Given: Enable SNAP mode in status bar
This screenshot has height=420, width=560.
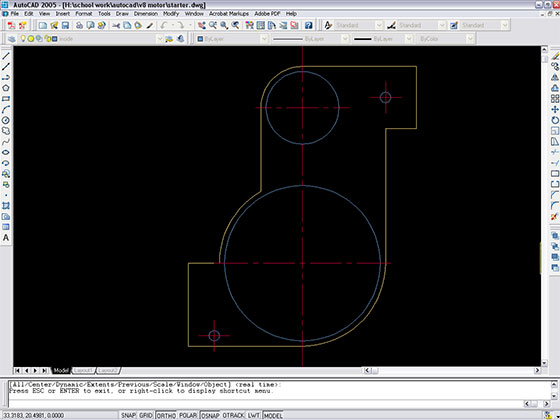Looking at the screenshot, I should point(128,415).
